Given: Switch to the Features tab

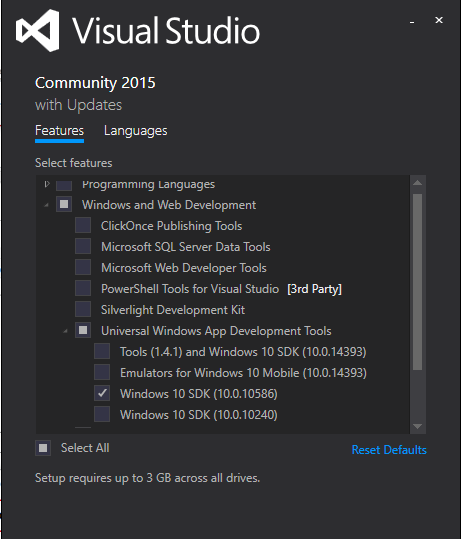Looking at the screenshot, I should click(x=59, y=131).
